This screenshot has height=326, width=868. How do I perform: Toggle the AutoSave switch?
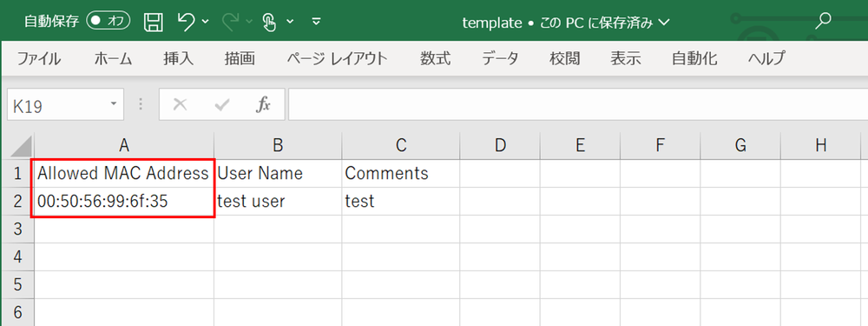tap(108, 22)
